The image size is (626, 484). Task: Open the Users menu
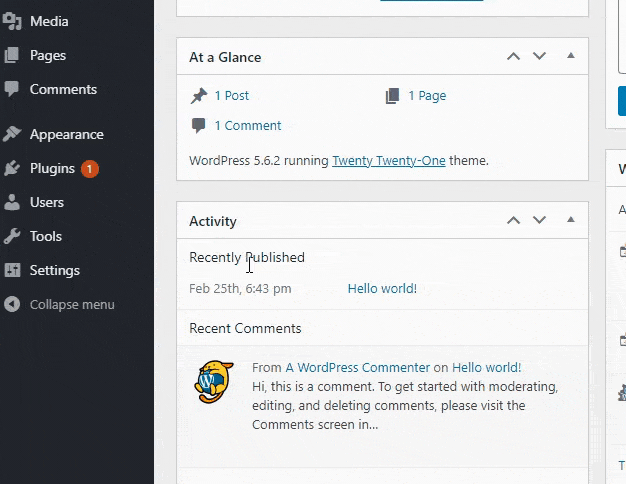[47, 202]
